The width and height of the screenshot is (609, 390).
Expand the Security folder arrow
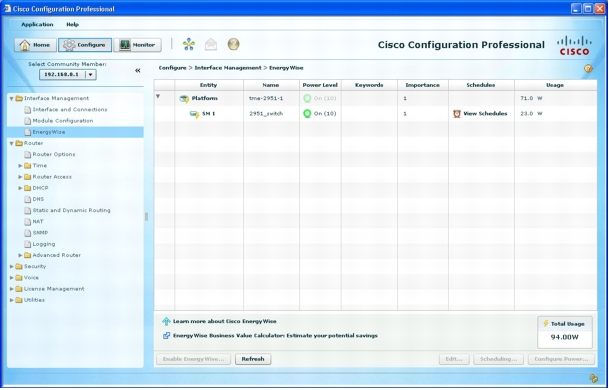tap(11, 267)
